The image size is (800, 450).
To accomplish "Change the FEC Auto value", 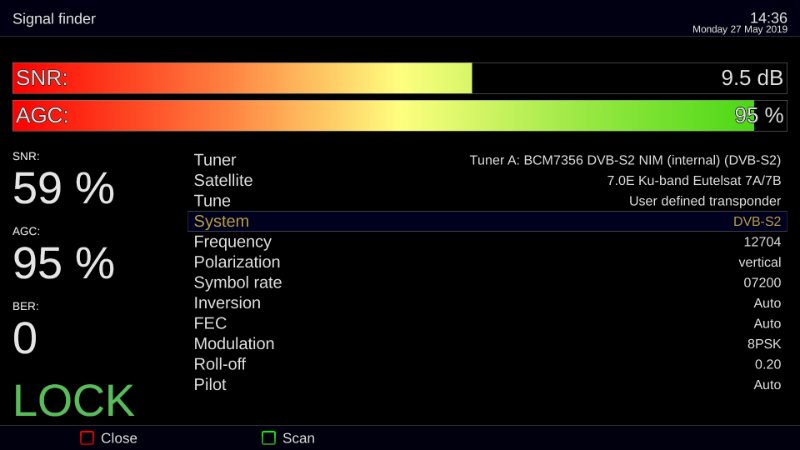I will click(767, 324).
